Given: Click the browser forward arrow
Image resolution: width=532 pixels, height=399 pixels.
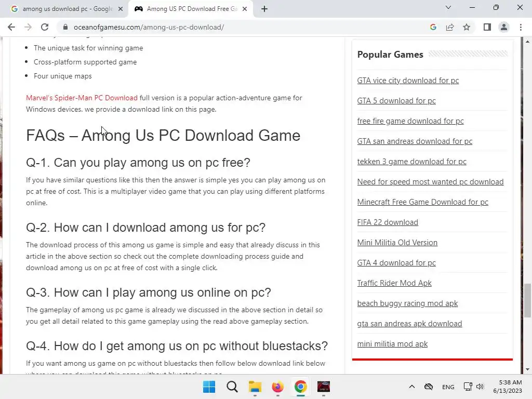Looking at the screenshot, I should click(28, 27).
